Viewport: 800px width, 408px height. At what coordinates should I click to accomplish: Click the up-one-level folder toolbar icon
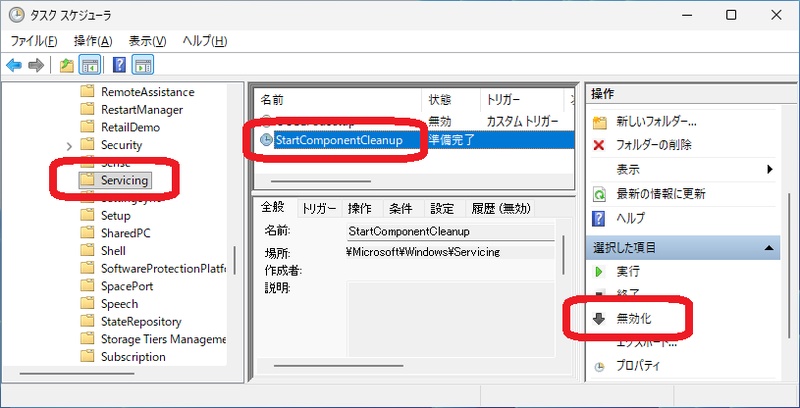[x=67, y=65]
